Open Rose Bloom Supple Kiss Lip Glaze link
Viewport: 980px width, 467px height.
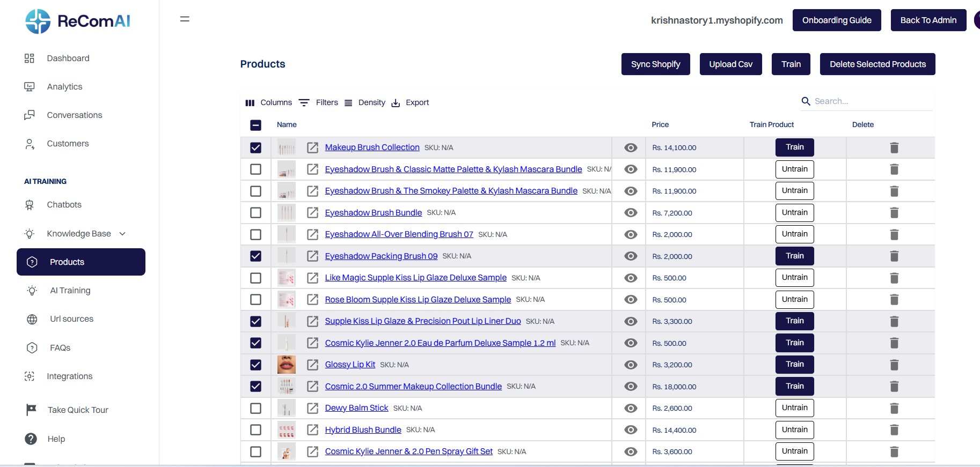[x=418, y=300]
